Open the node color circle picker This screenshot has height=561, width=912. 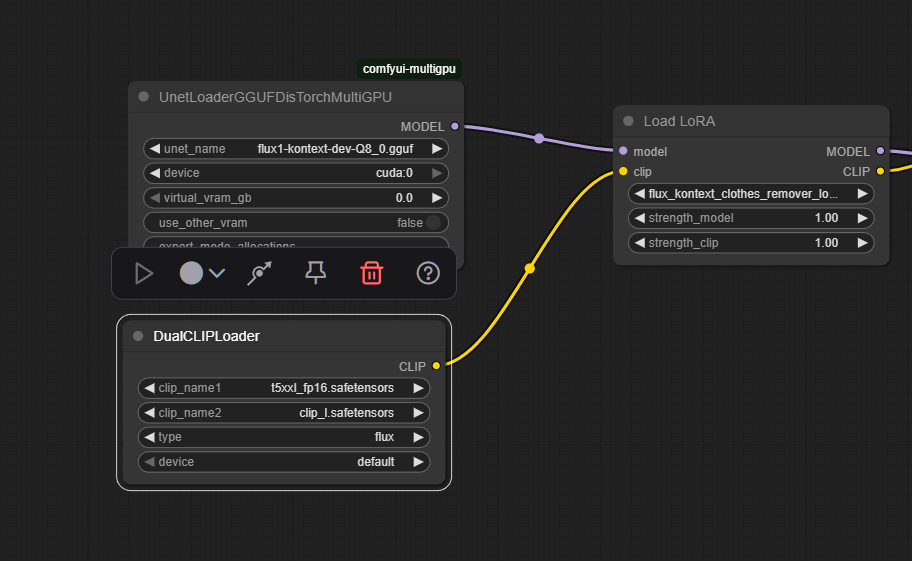191,273
